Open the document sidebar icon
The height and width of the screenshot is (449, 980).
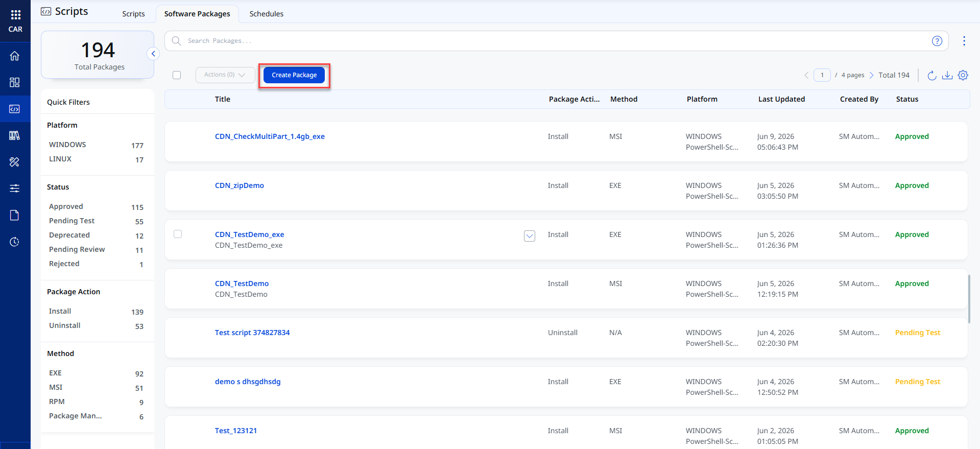point(15,215)
